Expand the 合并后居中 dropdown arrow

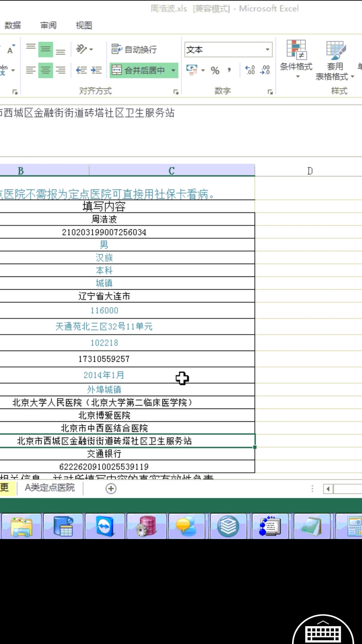[x=173, y=70]
